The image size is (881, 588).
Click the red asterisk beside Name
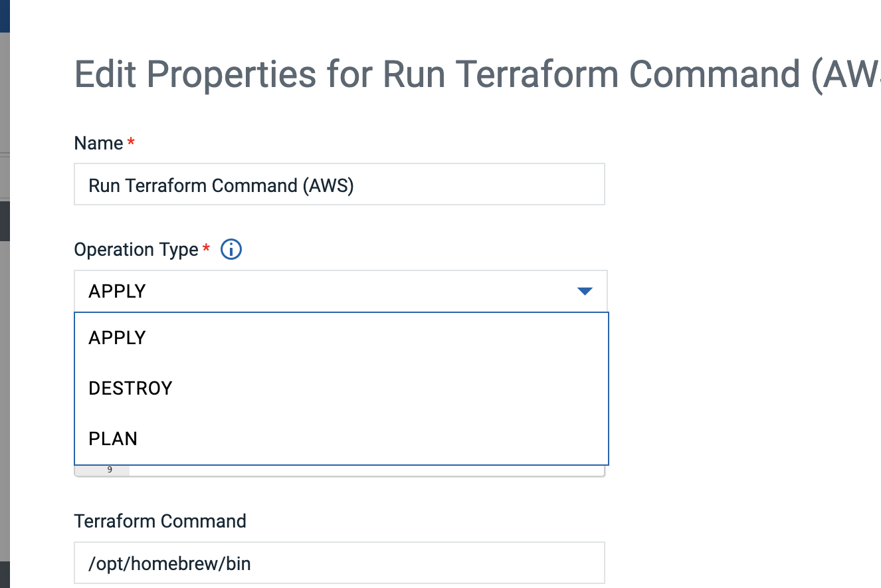pyautogui.click(x=131, y=142)
